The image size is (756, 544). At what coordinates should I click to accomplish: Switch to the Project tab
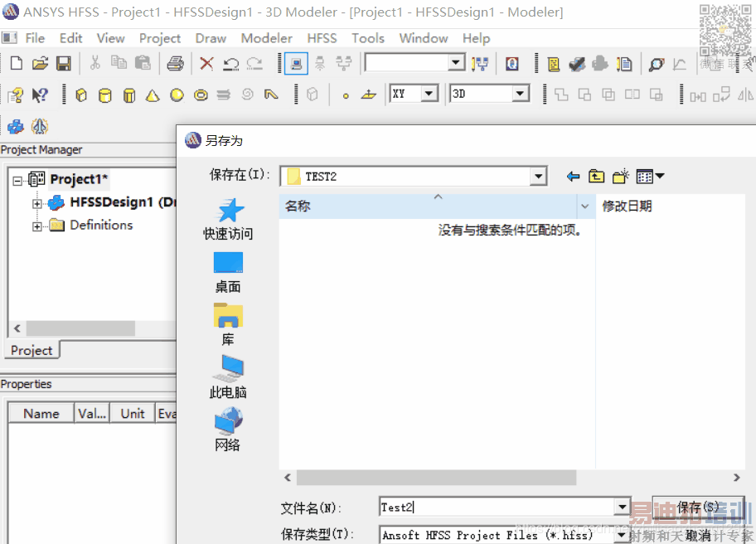(31, 350)
